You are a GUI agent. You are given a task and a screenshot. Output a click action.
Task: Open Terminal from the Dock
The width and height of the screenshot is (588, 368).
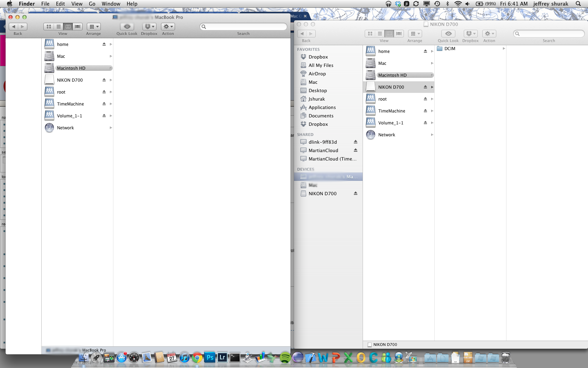pos(235,357)
